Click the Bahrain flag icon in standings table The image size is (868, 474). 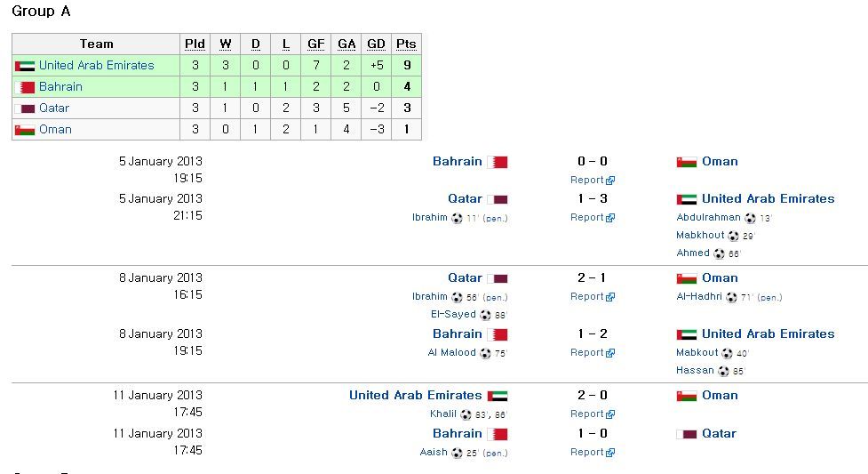[25, 87]
